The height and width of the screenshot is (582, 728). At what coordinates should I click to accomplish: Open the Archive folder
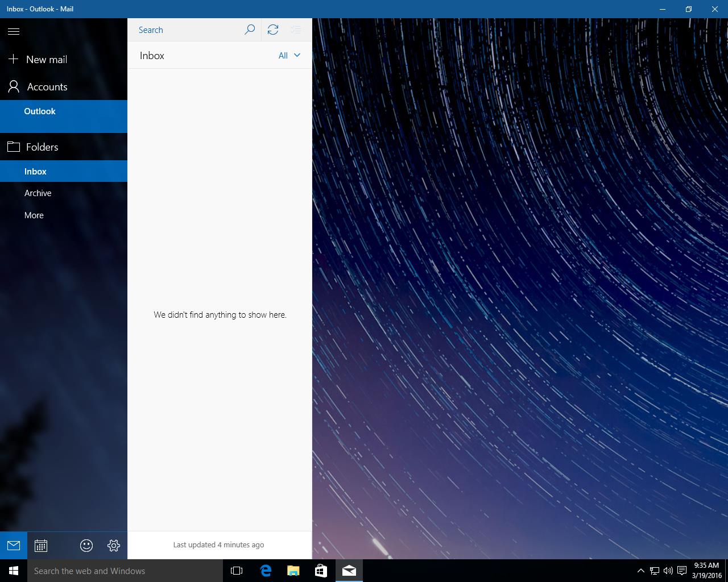pyautogui.click(x=64, y=193)
